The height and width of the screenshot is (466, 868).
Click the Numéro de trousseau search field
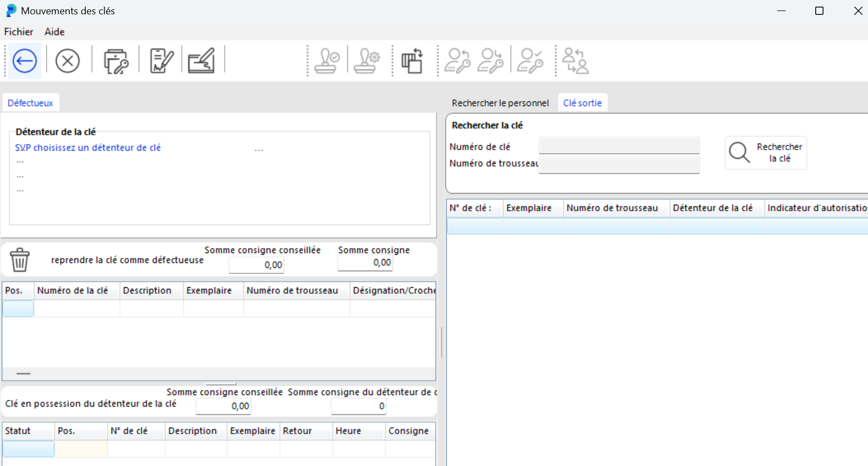point(618,165)
